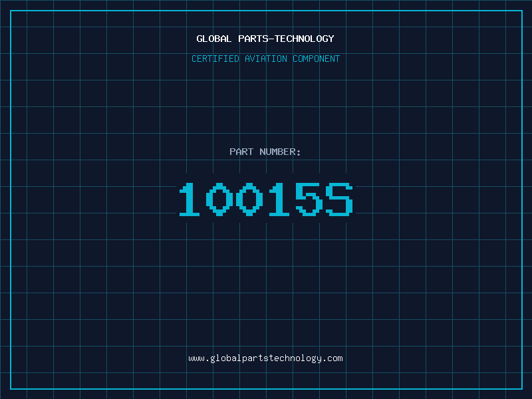Select the part number 10015S
The image size is (532, 399).
pos(266,199)
